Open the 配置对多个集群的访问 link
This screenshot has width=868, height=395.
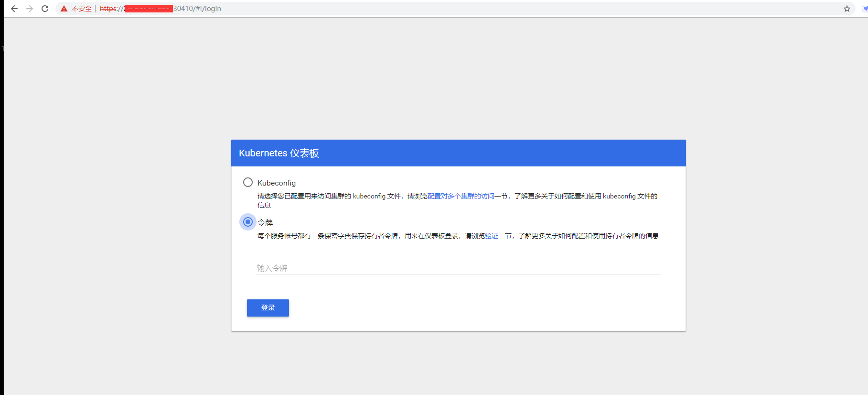(461, 196)
